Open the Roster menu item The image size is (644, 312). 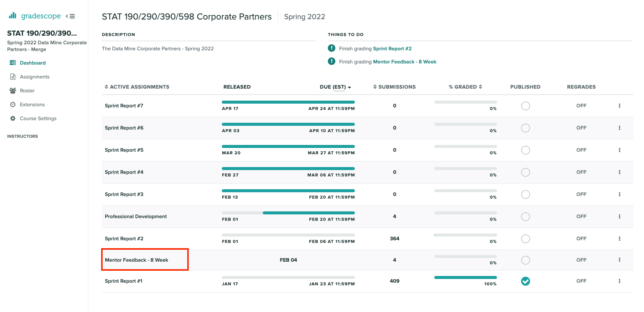click(x=27, y=90)
